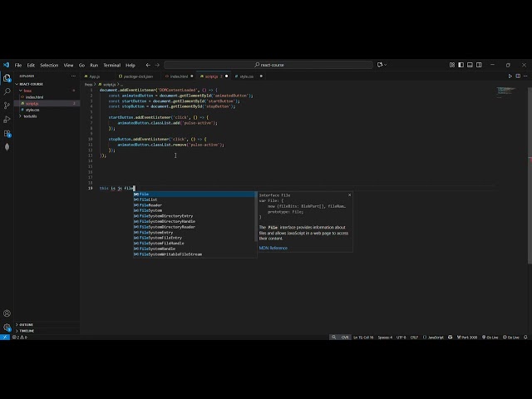
Task: Click Port 3000 in status bar
Action: [x=467, y=337]
